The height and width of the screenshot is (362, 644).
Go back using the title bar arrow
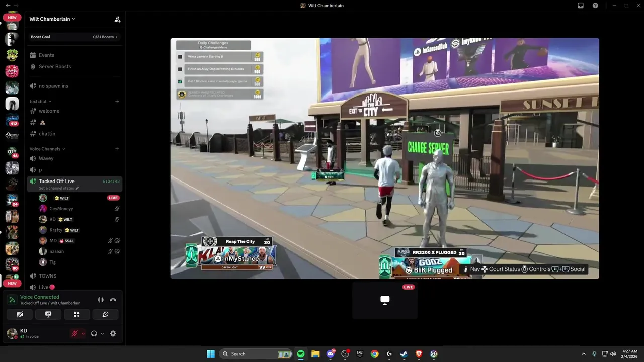[8, 5]
